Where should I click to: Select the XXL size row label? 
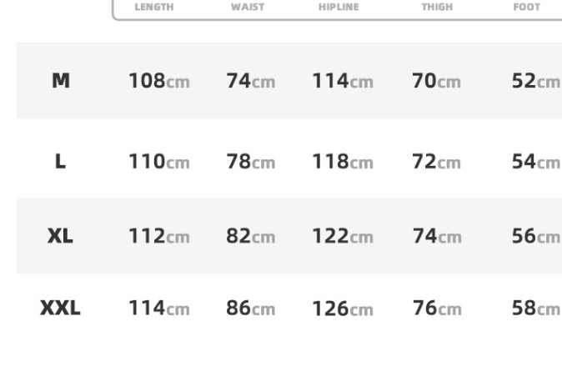(x=60, y=309)
